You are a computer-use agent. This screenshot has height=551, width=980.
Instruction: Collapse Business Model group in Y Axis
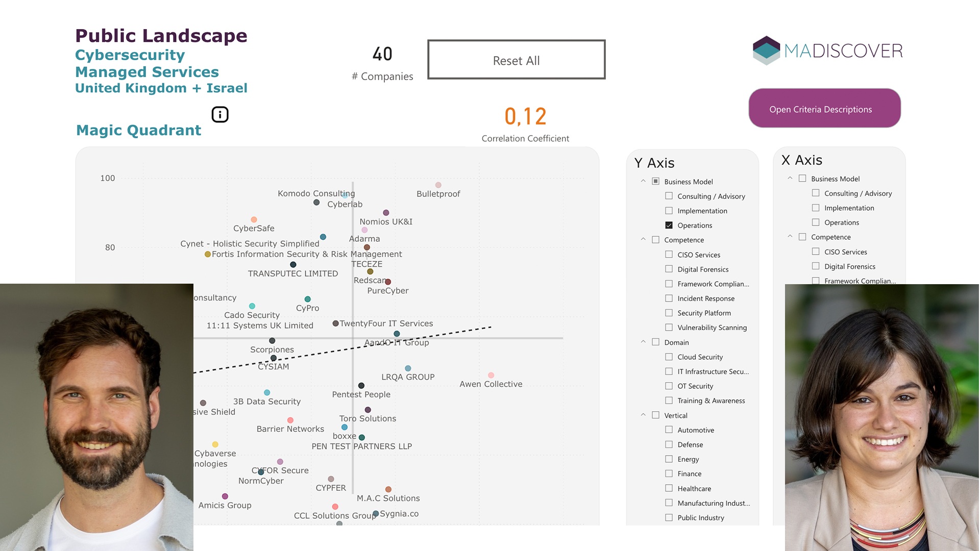(x=643, y=182)
